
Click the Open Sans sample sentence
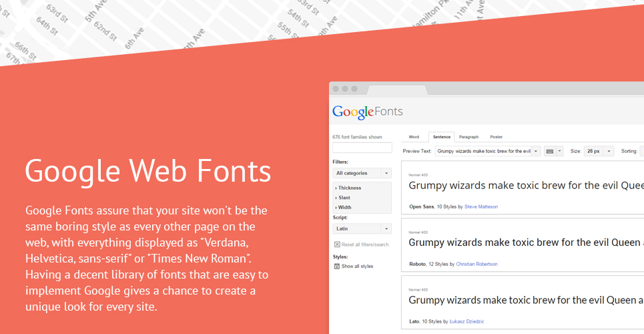click(526, 186)
